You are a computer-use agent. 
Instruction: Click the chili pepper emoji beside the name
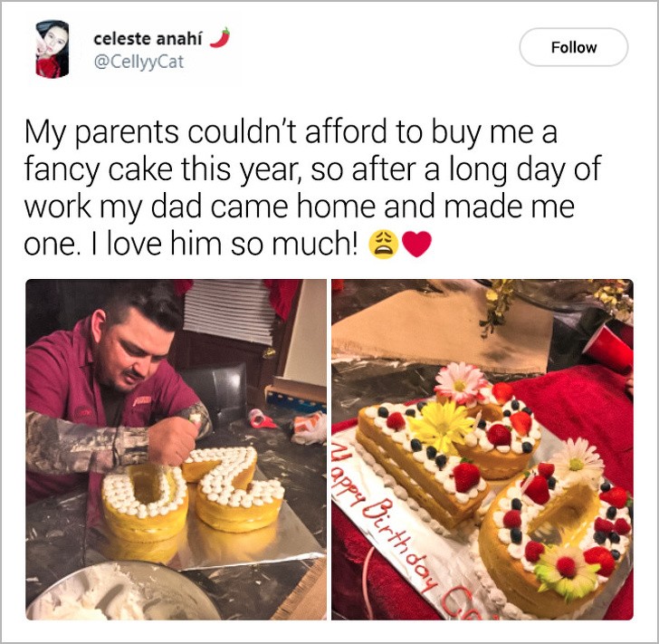pyautogui.click(x=220, y=37)
